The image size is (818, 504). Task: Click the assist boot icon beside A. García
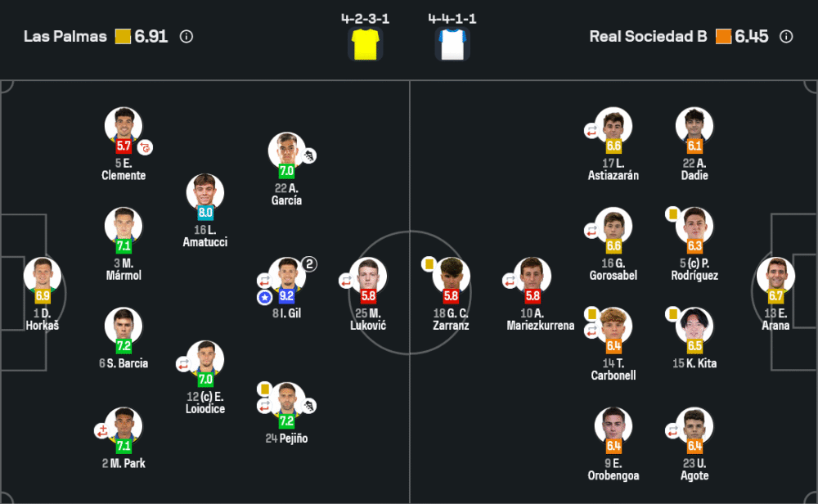[x=310, y=155]
